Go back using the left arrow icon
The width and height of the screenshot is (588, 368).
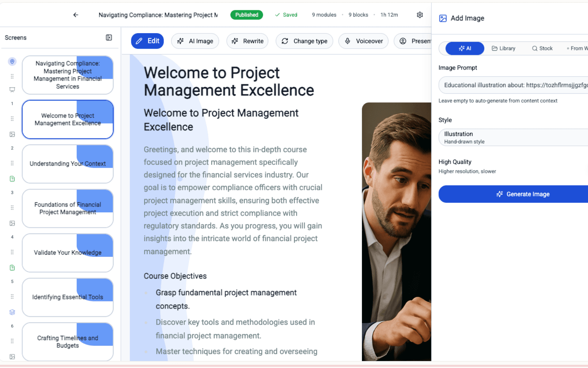(76, 15)
